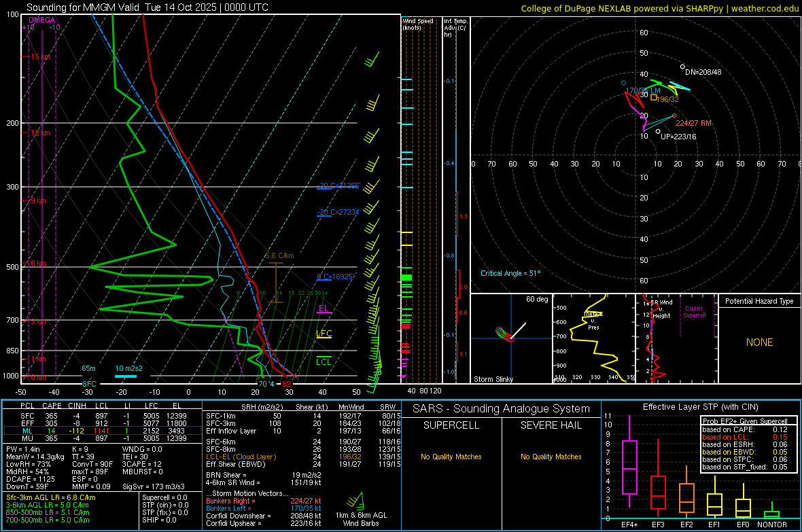Click the 850-500mb LR = 5.1 C/km line
The height and width of the screenshot is (532, 802).
pos(48,512)
